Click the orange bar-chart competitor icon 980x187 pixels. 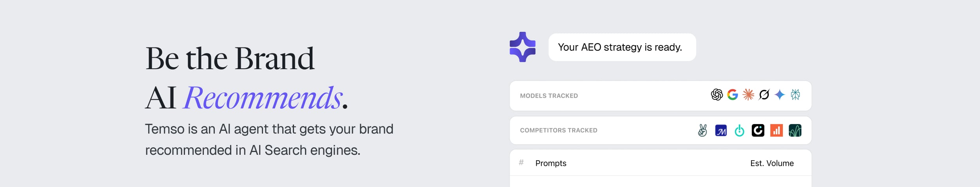click(776, 130)
